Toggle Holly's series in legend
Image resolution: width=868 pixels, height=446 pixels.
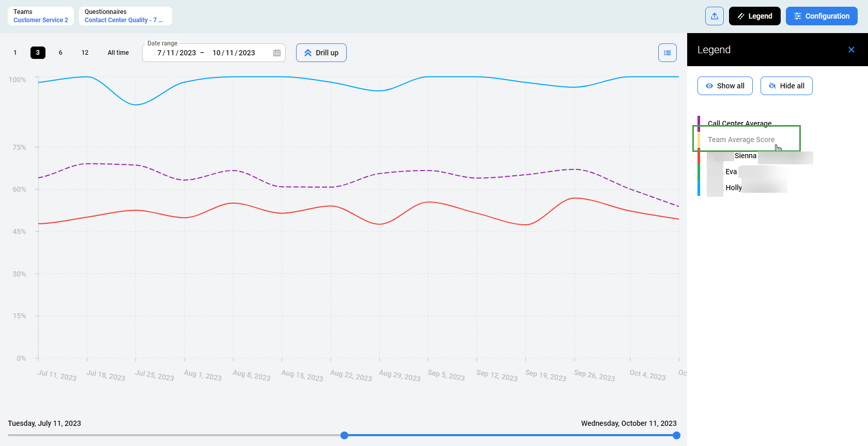pyautogui.click(x=733, y=188)
